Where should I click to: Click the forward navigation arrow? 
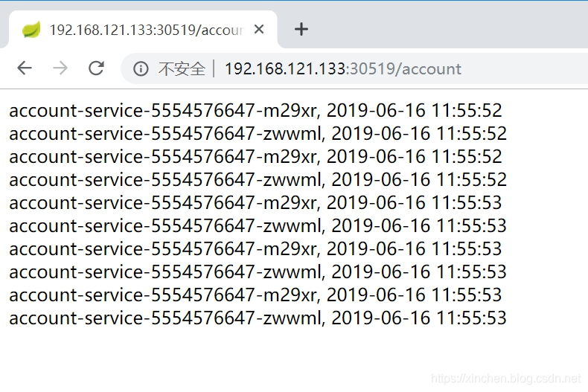[60, 68]
